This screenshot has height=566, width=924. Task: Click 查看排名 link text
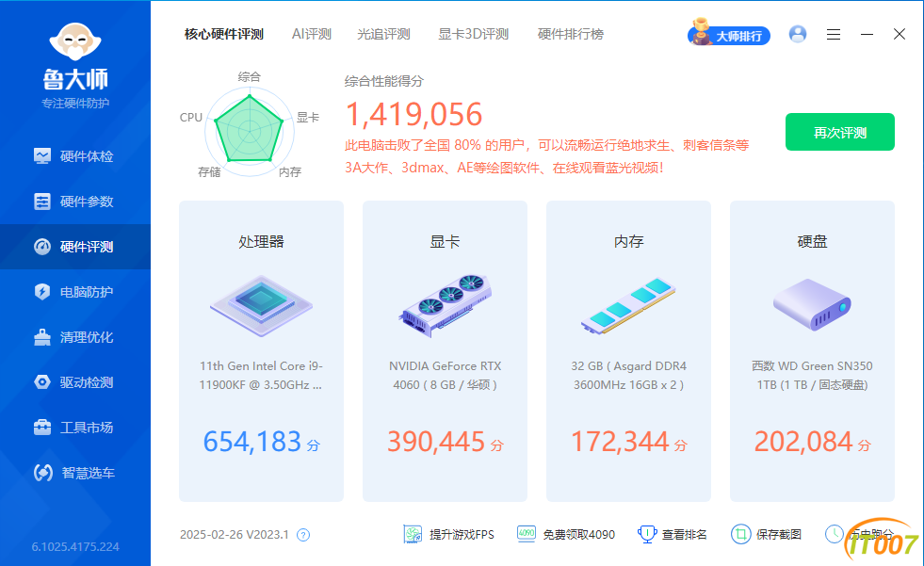point(684,535)
